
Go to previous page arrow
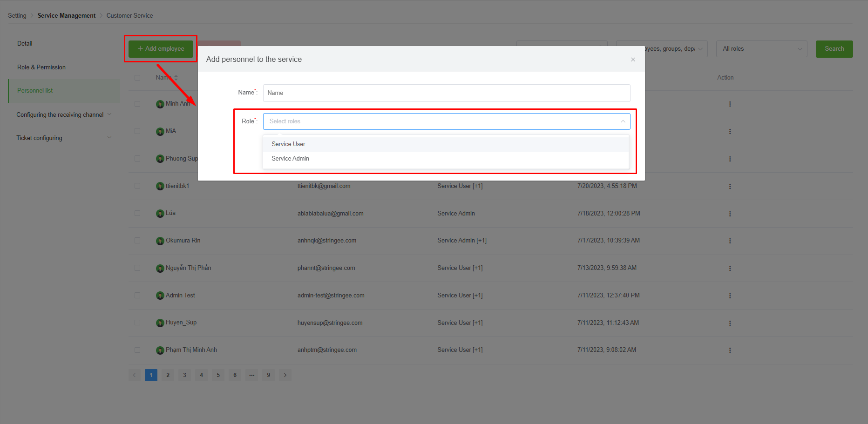(x=135, y=375)
